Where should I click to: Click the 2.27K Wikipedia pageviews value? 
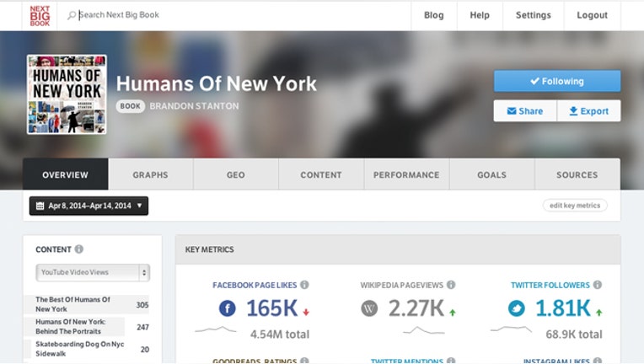click(416, 308)
